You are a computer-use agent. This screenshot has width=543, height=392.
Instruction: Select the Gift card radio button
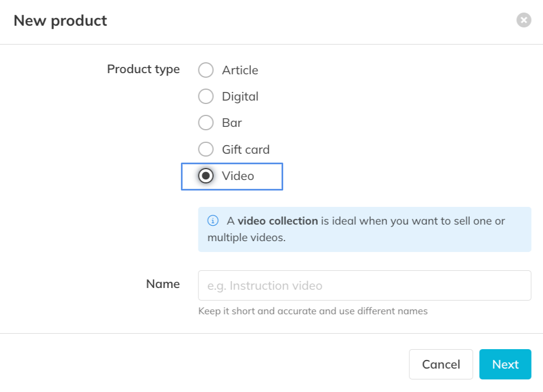pos(206,150)
